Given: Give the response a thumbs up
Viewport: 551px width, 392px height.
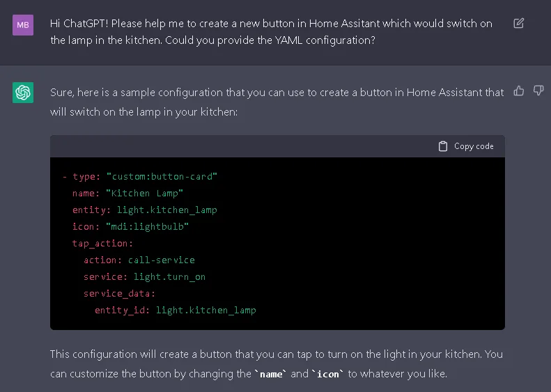Looking at the screenshot, I should pyautogui.click(x=519, y=91).
